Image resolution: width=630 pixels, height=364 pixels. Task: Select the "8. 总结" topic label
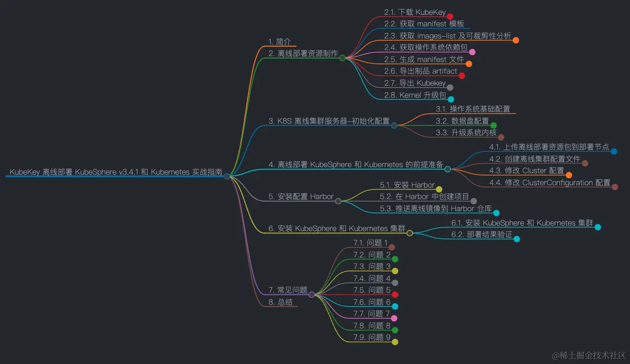(280, 301)
